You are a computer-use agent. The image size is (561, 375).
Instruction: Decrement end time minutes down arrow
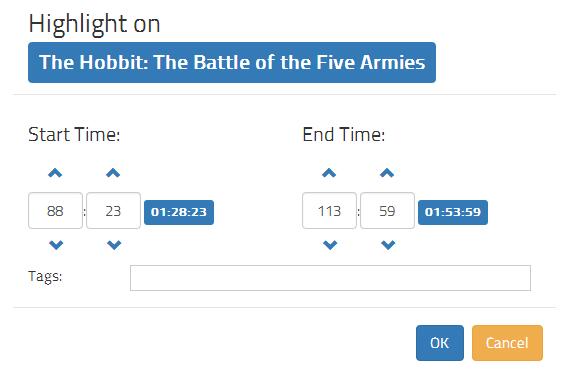click(x=330, y=245)
